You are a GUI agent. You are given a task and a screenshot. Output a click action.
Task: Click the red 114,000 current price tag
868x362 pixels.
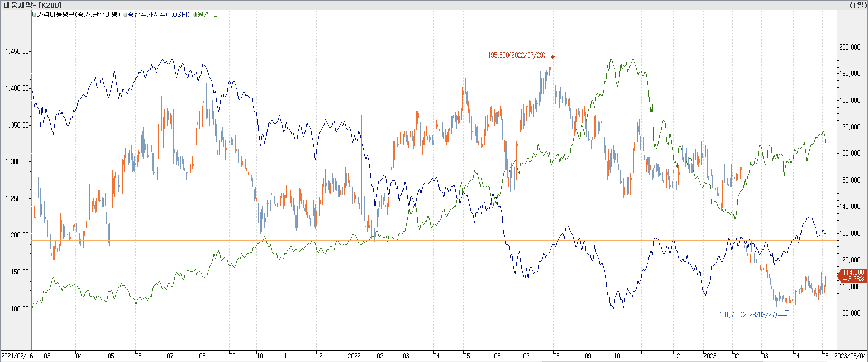(x=852, y=275)
